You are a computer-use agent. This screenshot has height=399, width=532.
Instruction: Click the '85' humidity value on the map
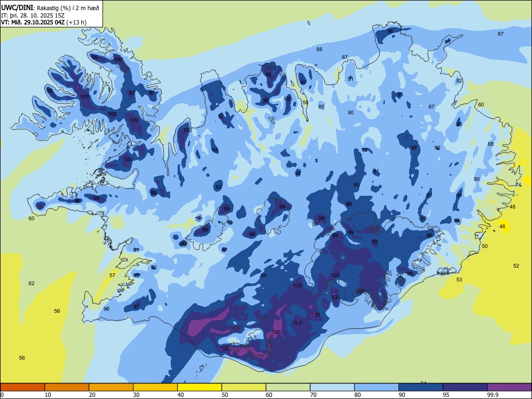click(x=321, y=106)
